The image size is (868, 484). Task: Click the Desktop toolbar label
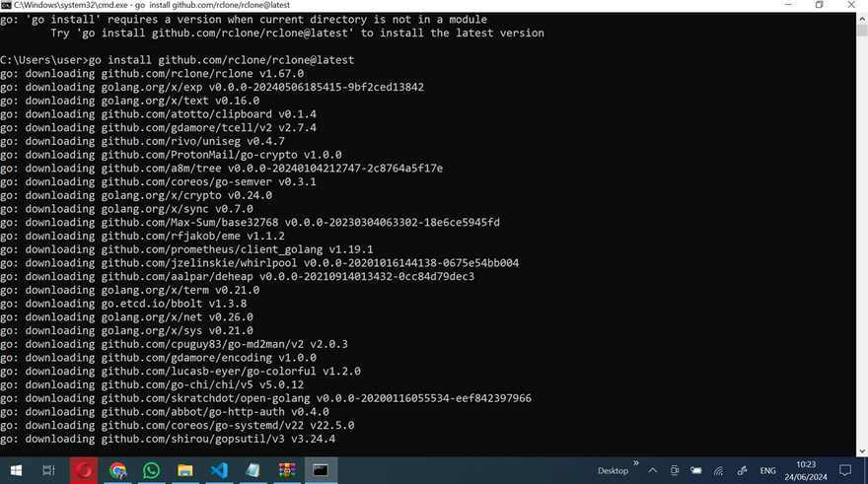tap(613, 470)
